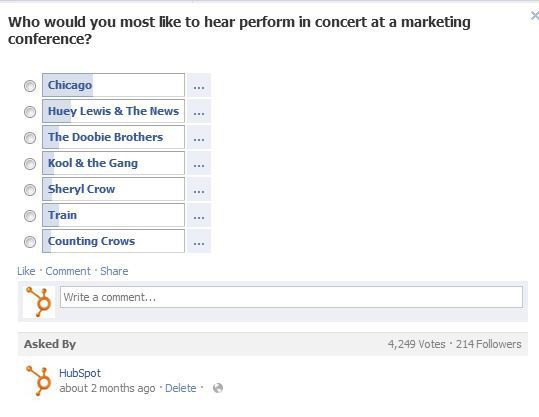
Task: Open the ellipsis menu next to Sheryl Crow
Action: tap(199, 189)
